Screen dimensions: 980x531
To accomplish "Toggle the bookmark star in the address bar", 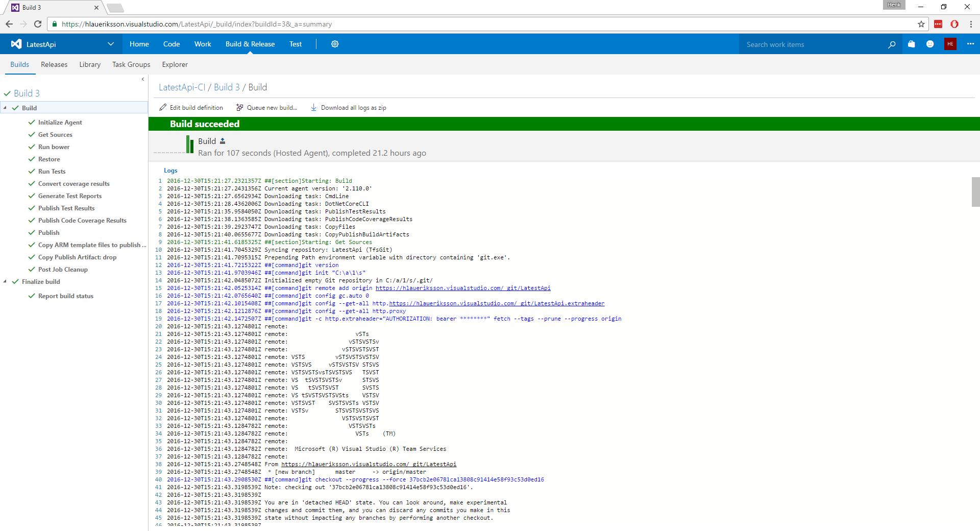I will pos(920,24).
